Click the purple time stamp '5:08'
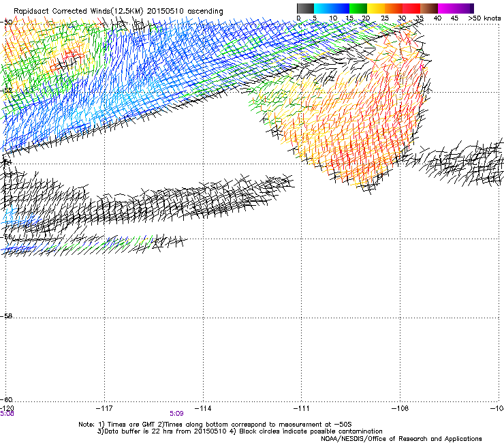504x443 pixels. click(7, 414)
